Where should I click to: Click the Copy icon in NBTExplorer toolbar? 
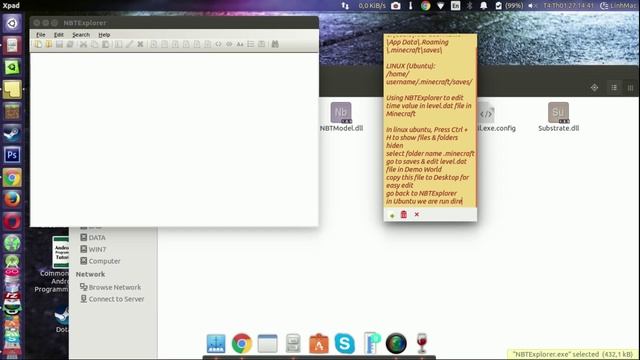pyautogui.click(x=94, y=44)
